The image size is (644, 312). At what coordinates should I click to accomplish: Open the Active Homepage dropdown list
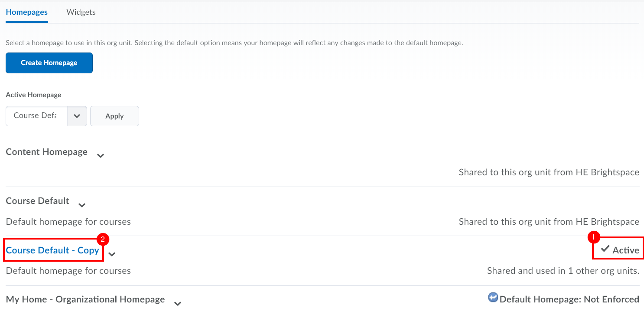pyautogui.click(x=46, y=116)
